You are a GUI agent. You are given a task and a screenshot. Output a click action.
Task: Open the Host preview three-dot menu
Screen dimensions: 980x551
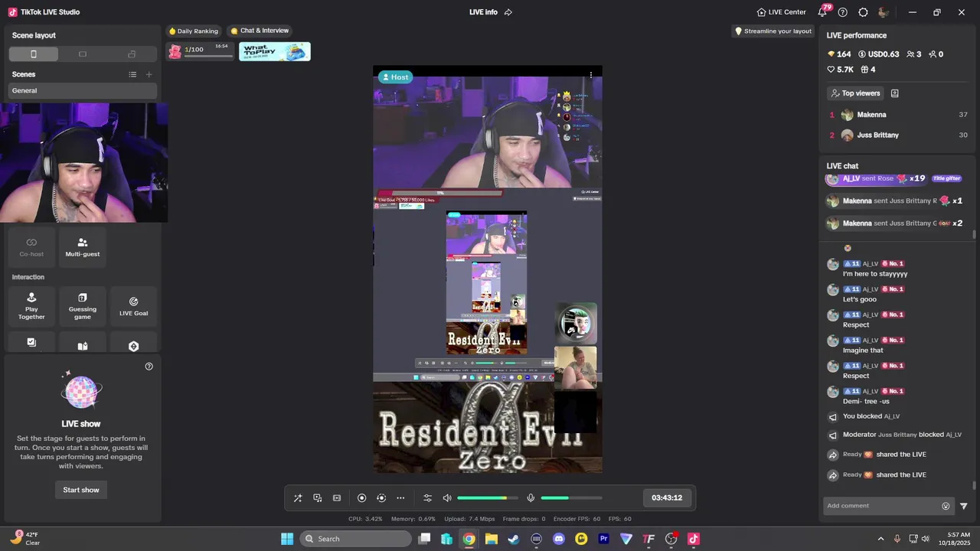point(591,75)
